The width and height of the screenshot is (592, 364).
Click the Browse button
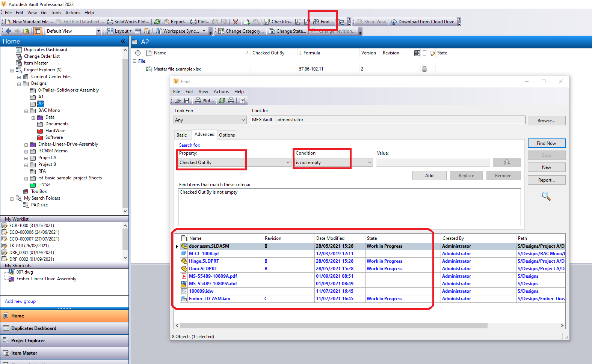[546, 121]
